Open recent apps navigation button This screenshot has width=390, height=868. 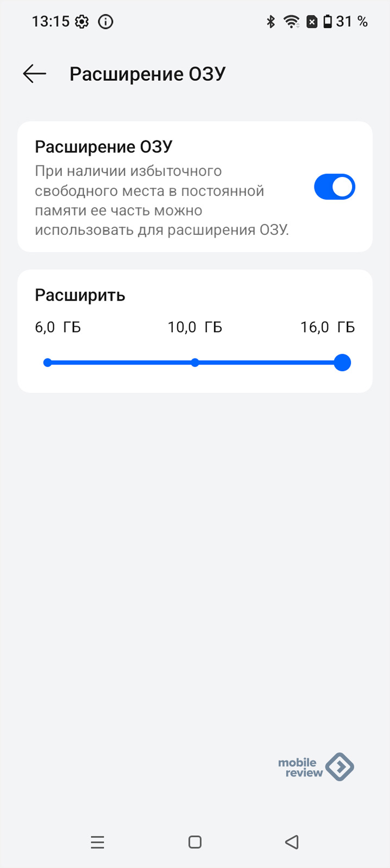[x=97, y=842]
